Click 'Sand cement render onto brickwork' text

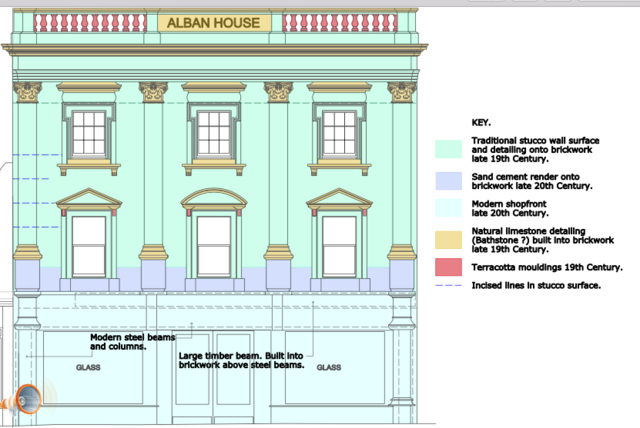tap(532, 181)
